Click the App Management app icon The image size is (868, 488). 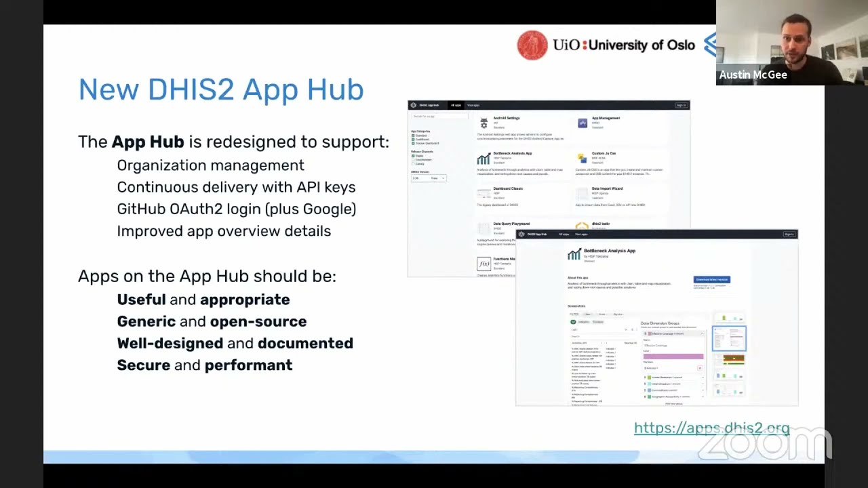click(582, 123)
